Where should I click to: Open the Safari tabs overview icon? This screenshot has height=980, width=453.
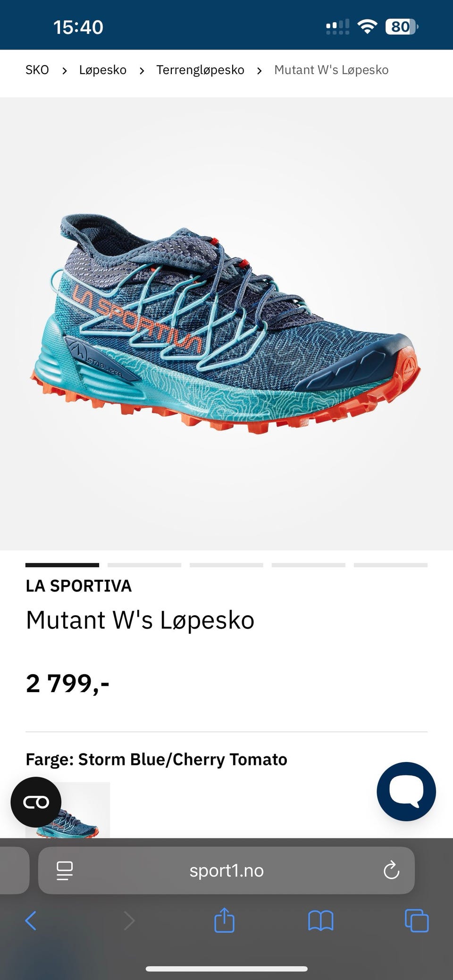pyautogui.click(x=417, y=921)
